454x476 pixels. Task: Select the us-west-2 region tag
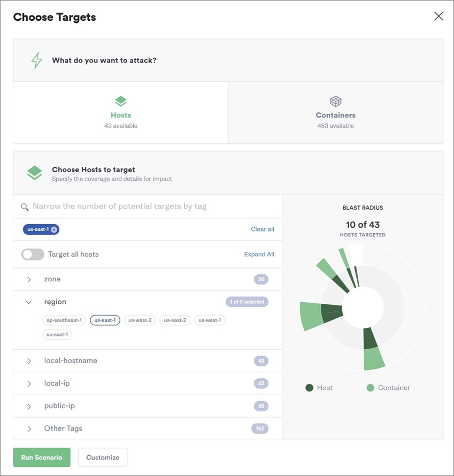pos(140,320)
